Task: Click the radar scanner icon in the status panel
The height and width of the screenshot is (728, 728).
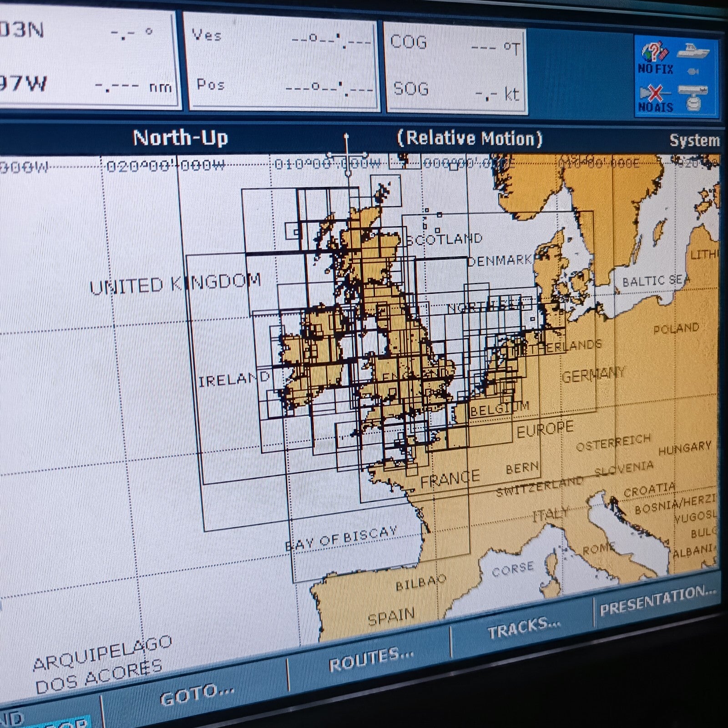Action: click(x=693, y=97)
